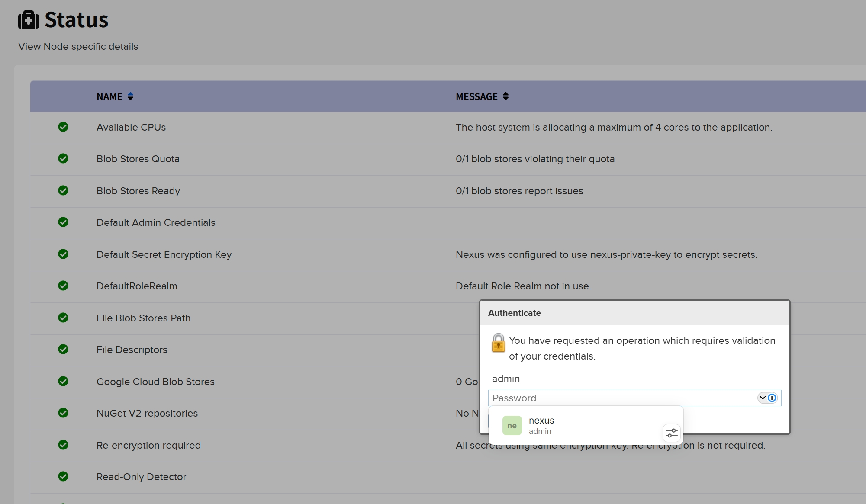
Task: Click the 1Password icon in Password field
Action: pyautogui.click(x=772, y=398)
